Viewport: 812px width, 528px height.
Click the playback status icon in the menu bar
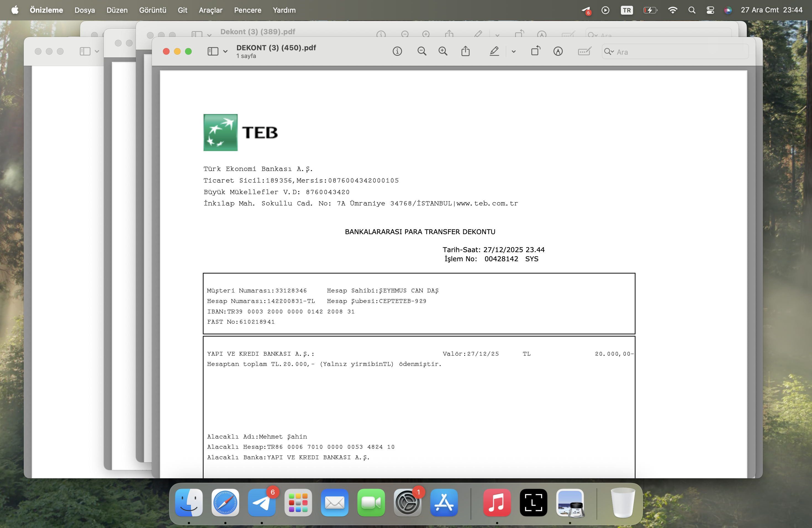pyautogui.click(x=606, y=10)
